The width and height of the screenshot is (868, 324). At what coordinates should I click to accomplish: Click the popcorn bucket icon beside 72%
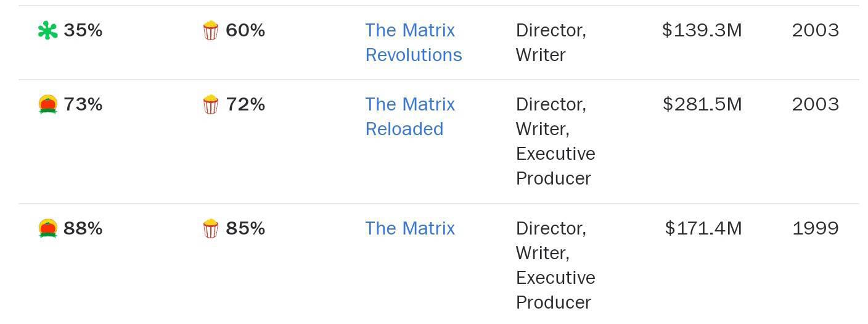pyautogui.click(x=210, y=104)
